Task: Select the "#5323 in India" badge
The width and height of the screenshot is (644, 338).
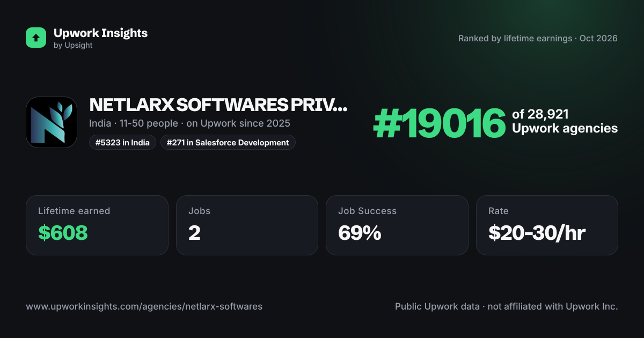Action: point(123,142)
